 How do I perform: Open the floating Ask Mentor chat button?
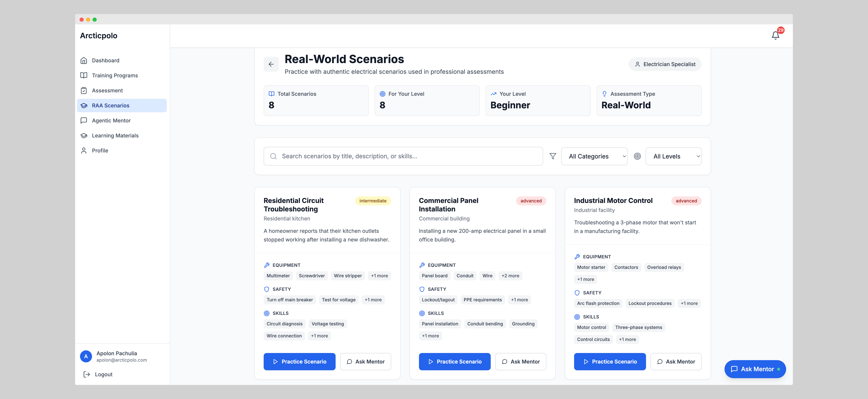pyautogui.click(x=755, y=369)
